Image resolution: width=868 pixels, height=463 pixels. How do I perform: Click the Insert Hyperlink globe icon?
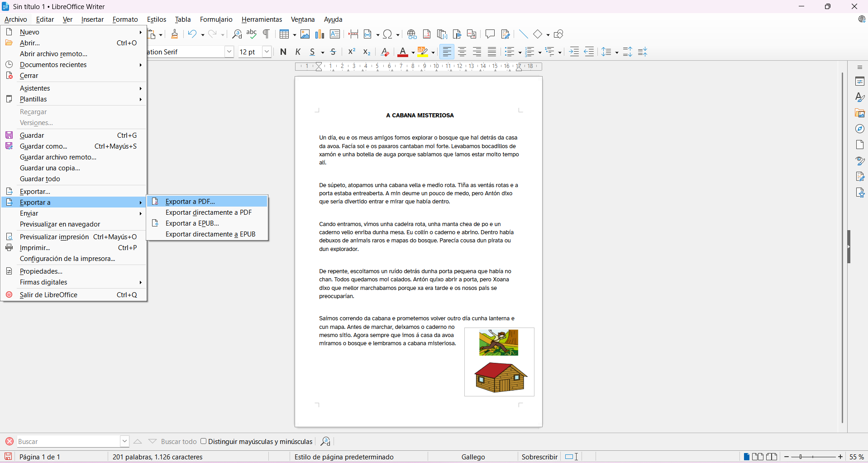click(x=412, y=34)
